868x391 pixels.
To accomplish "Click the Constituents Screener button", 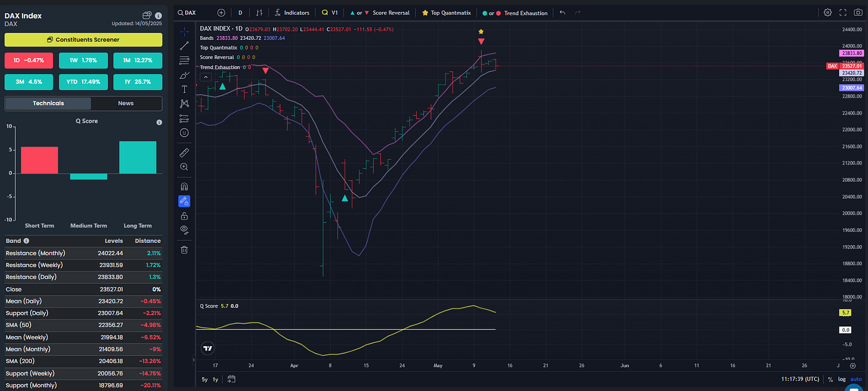I will coord(83,39).
